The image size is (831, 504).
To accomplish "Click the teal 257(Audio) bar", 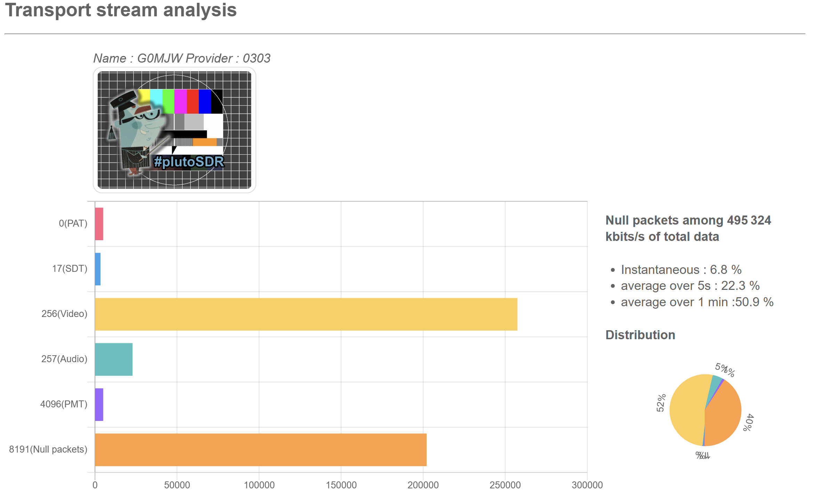I will 114,359.
